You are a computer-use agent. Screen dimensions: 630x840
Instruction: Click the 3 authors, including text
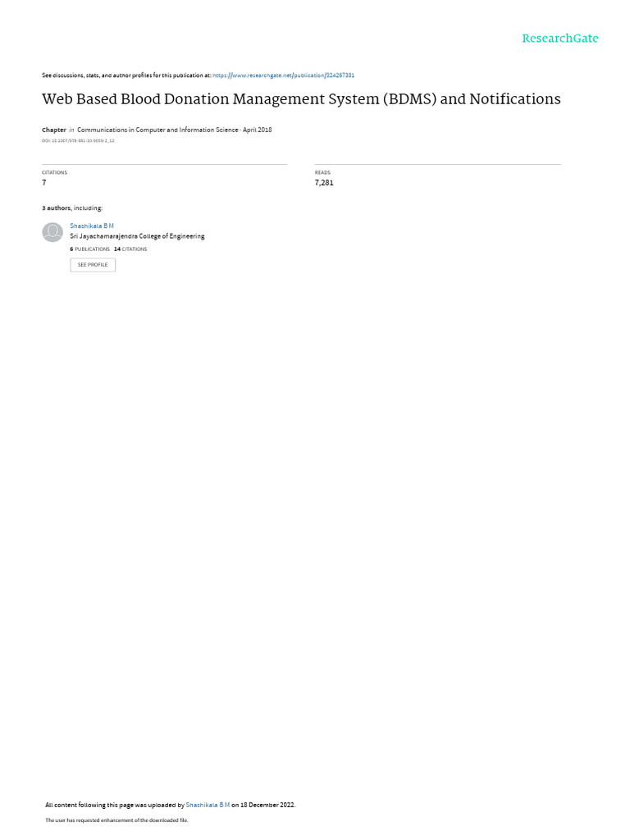coord(72,208)
